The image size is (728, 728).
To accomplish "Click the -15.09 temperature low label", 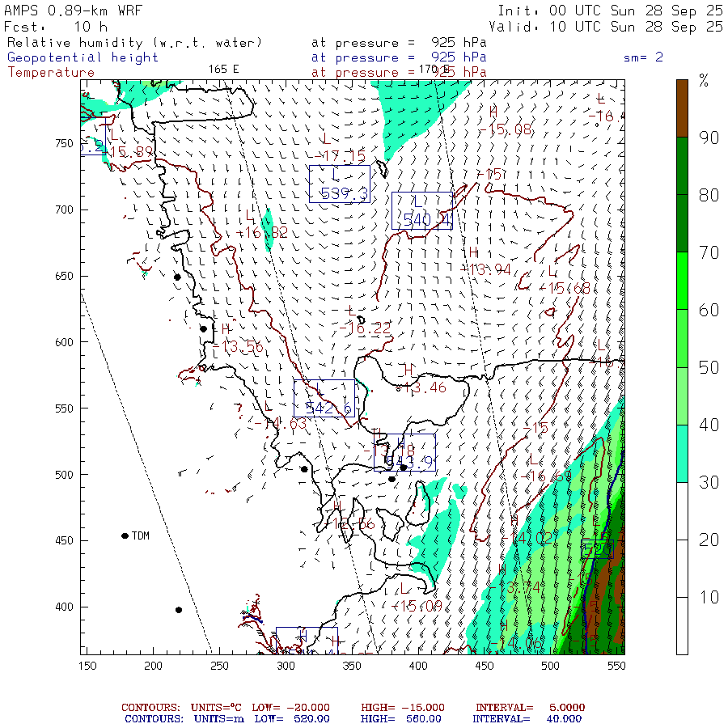I will tap(417, 606).
